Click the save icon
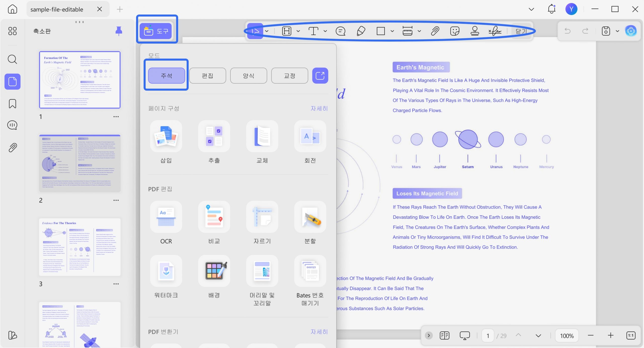644x348 pixels. (606, 31)
